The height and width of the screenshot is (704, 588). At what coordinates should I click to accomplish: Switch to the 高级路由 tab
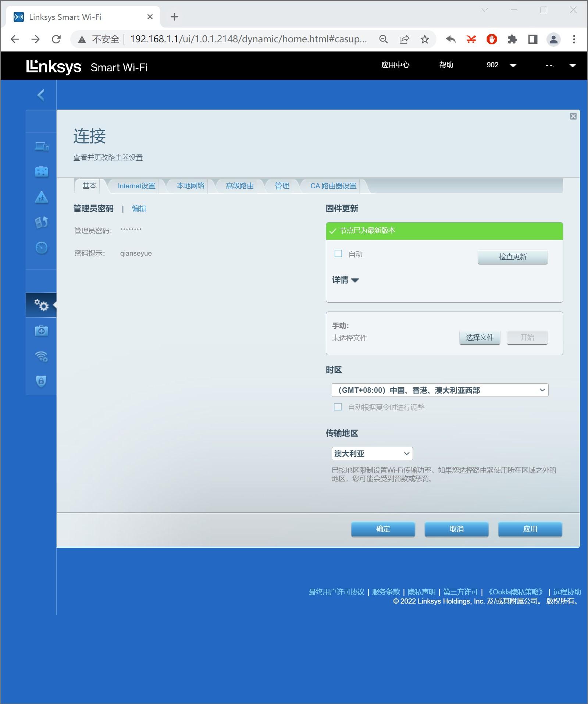[240, 186]
